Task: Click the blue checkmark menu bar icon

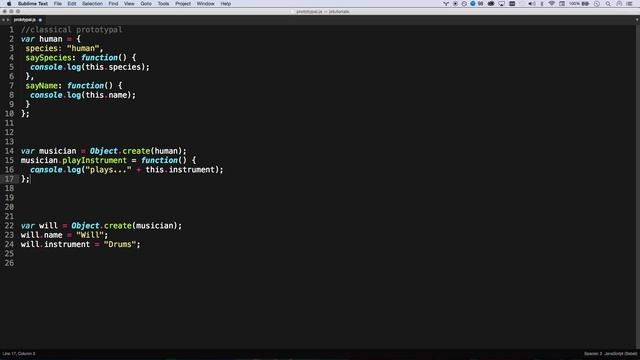Action: click(473, 4)
